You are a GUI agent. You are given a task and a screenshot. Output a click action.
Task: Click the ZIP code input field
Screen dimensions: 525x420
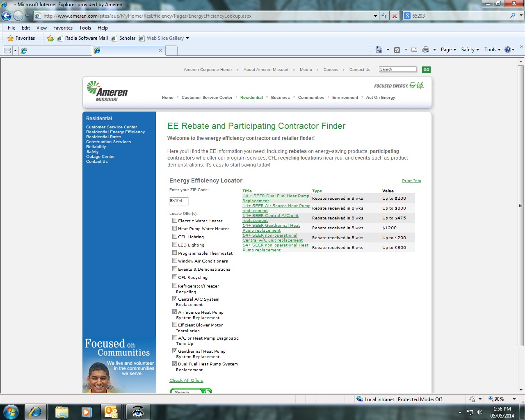(x=179, y=201)
